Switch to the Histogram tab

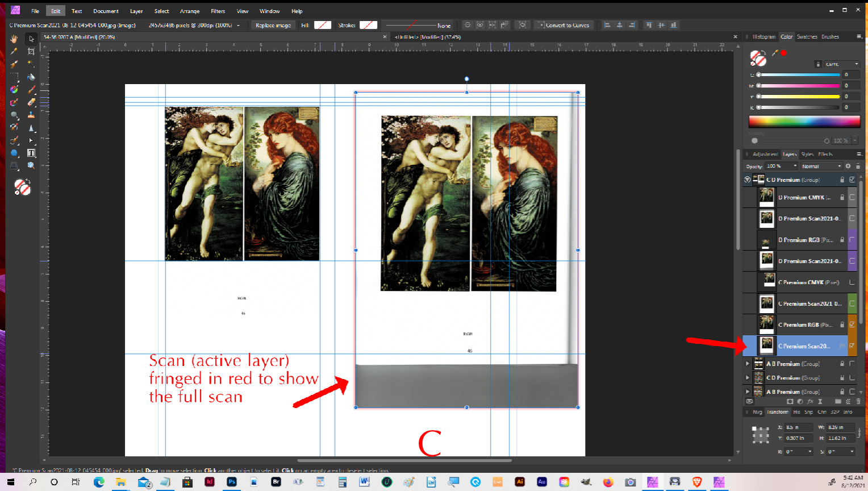click(x=764, y=36)
